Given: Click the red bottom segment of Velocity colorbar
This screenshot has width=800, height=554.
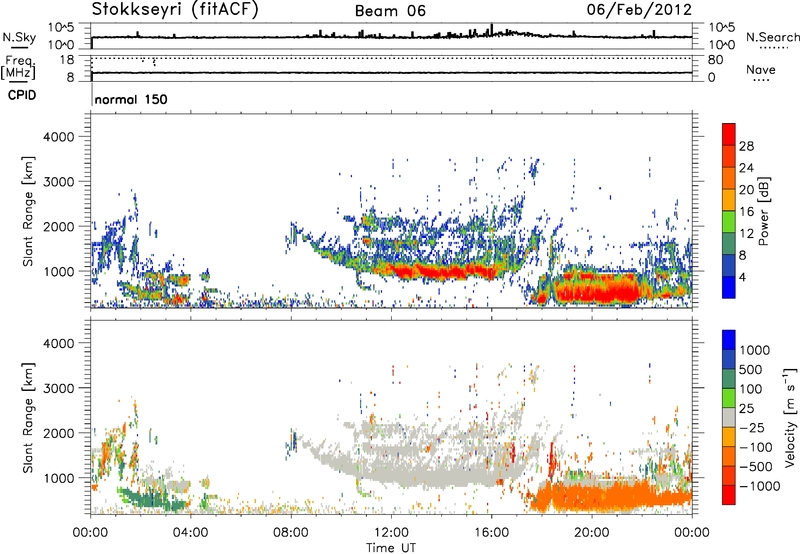Looking at the screenshot, I should pos(729,495).
